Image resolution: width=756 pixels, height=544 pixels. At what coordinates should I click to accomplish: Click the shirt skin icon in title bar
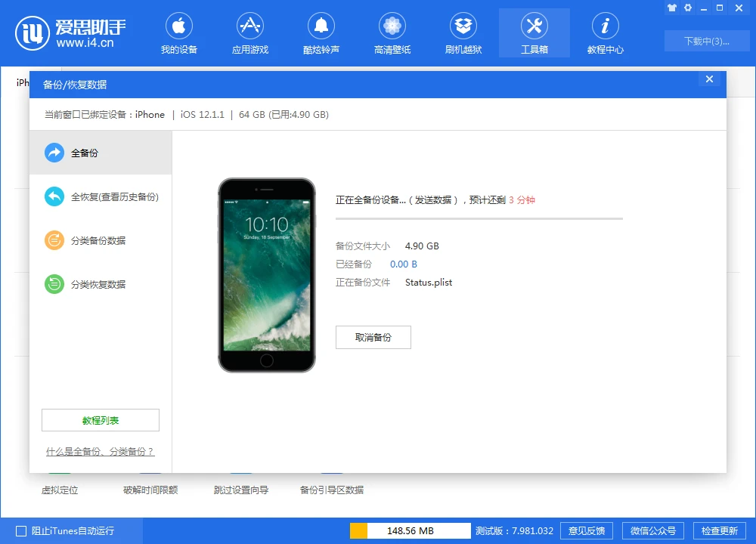(671, 8)
